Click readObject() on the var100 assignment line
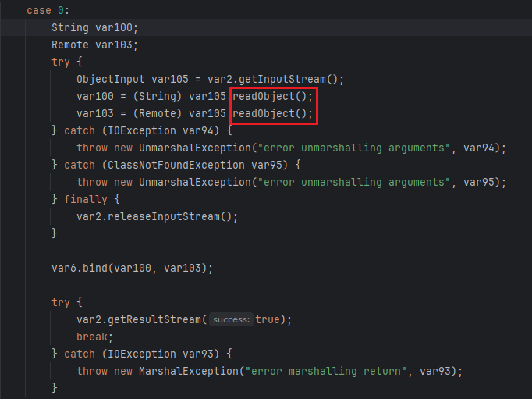This screenshot has width=532, height=399. click(273, 96)
